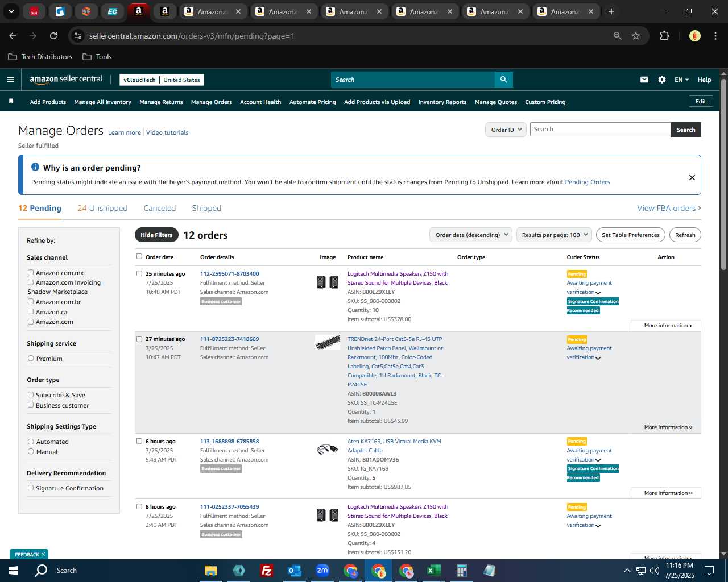
Task: Open the EN language dropdown
Action: pos(681,80)
